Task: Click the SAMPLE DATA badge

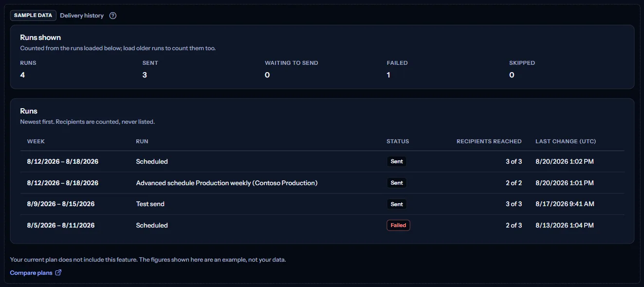Action: click(33, 16)
